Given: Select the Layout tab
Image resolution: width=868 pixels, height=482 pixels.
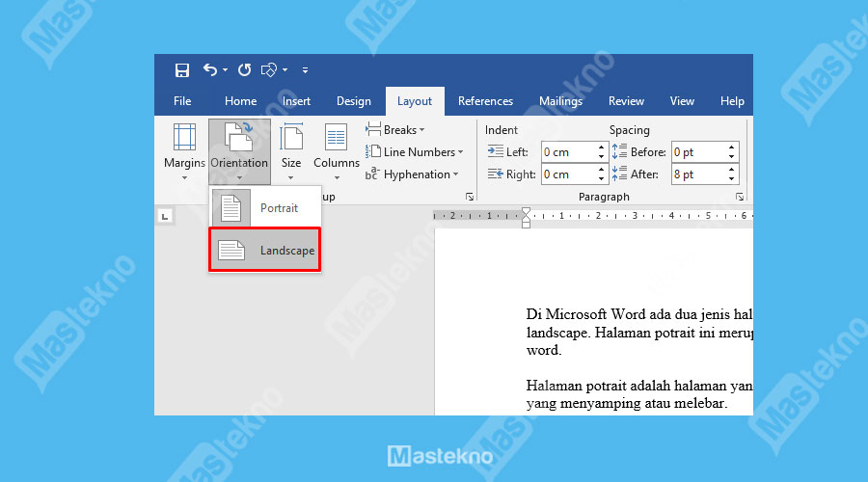Looking at the screenshot, I should tap(415, 101).
